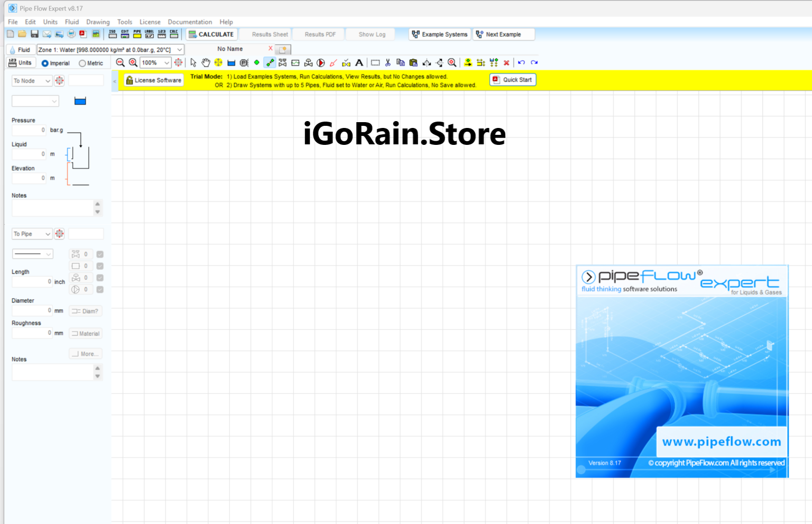Open the node type dropdown below To Node
812x524 pixels.
point(35,101)
